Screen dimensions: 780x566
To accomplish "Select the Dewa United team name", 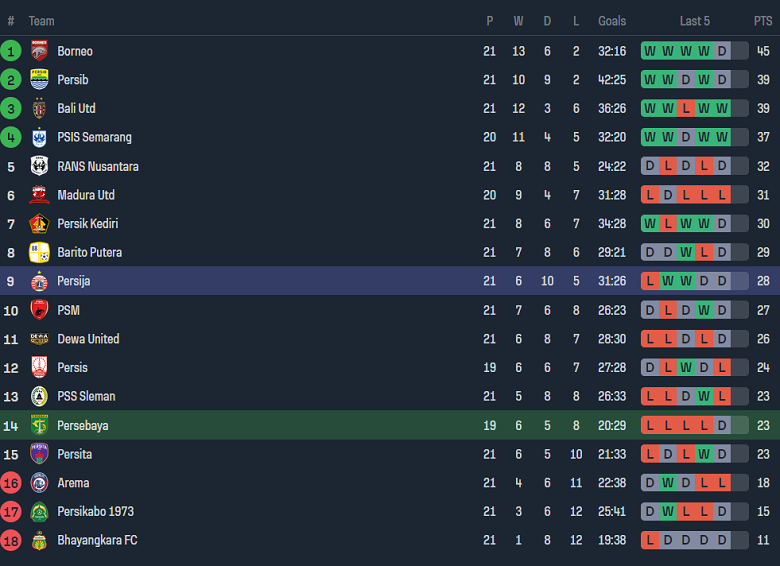I will [x=88, y=339].
